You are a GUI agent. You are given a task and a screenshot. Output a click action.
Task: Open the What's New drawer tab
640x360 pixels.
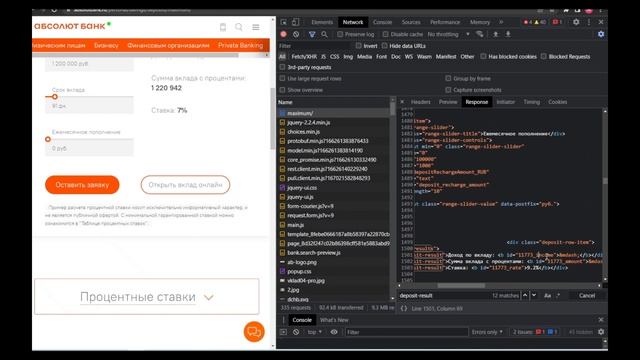[x=334, y=320]
